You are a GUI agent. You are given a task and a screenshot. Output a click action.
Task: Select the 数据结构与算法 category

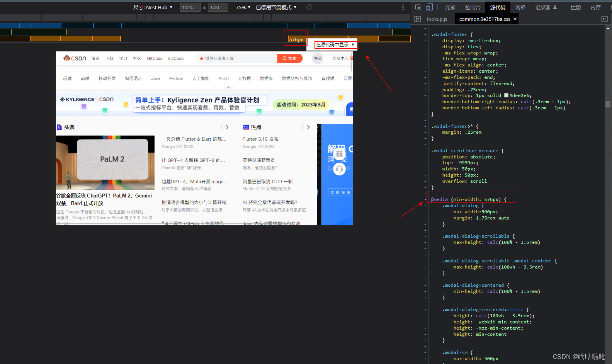297,78
